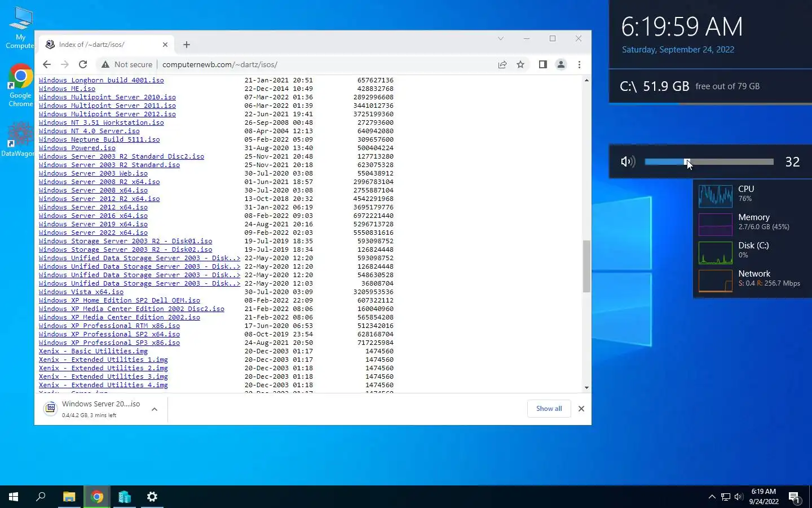This screenshot has height=508, width=812.
Task: Click the vertical scrollbar thumb
Action: coord(586,266)
